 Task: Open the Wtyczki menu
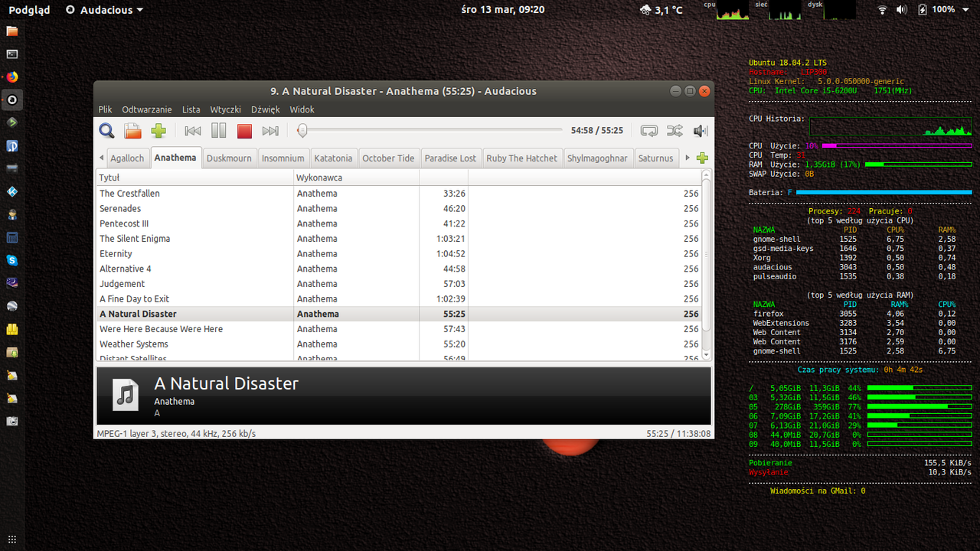coord(226,109)
